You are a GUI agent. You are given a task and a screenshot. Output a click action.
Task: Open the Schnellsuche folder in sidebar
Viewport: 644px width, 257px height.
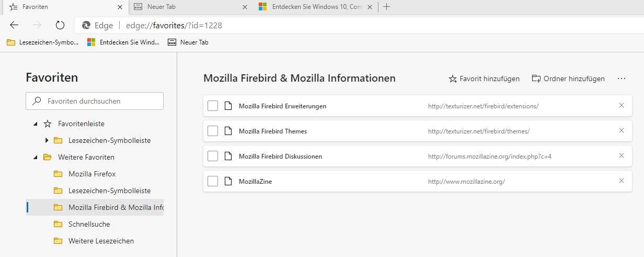coord(89,224)
